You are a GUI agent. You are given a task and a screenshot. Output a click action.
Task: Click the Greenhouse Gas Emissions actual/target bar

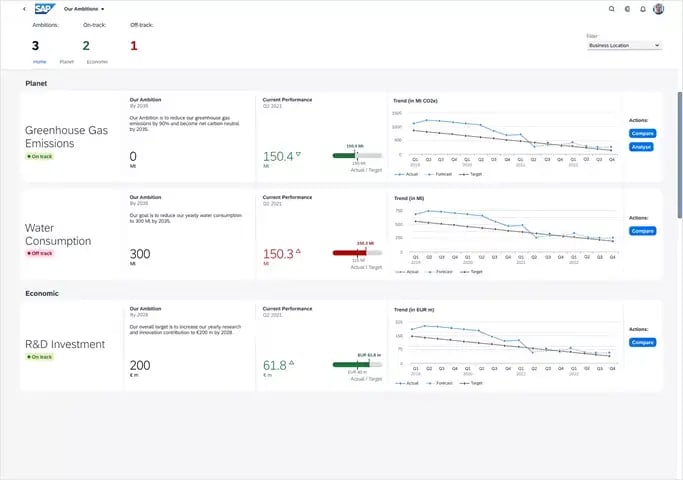point(357,155)
